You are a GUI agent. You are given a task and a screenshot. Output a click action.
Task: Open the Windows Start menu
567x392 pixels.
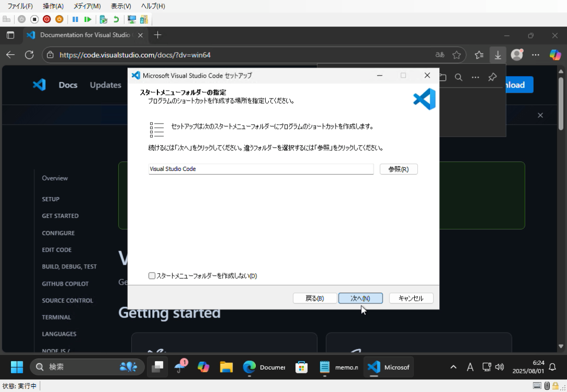tap(17, 367)
